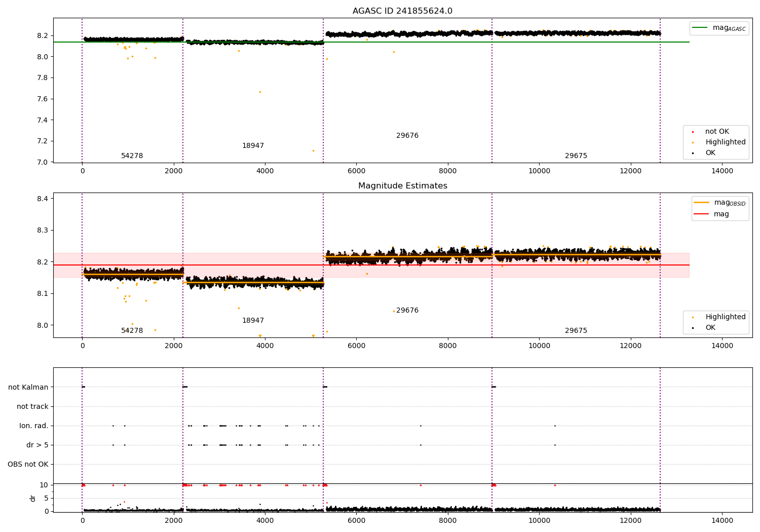Click the '2000' x-tick under the bottom plot
This screenshot has height=532, width=760.
click(x=174, y=521)
